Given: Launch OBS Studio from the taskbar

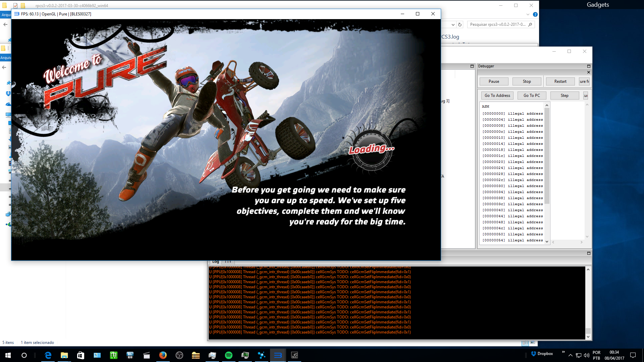Looking at the screenshot, I should [x=179, y=355].
